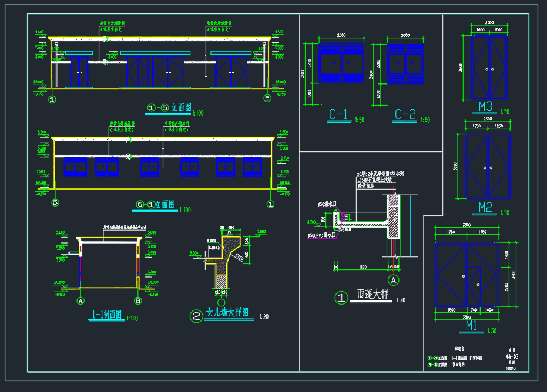The height and width of the screenshot is (392, 547).
Task: Click axis bubble A in 1-1 section
Action: 80,301
